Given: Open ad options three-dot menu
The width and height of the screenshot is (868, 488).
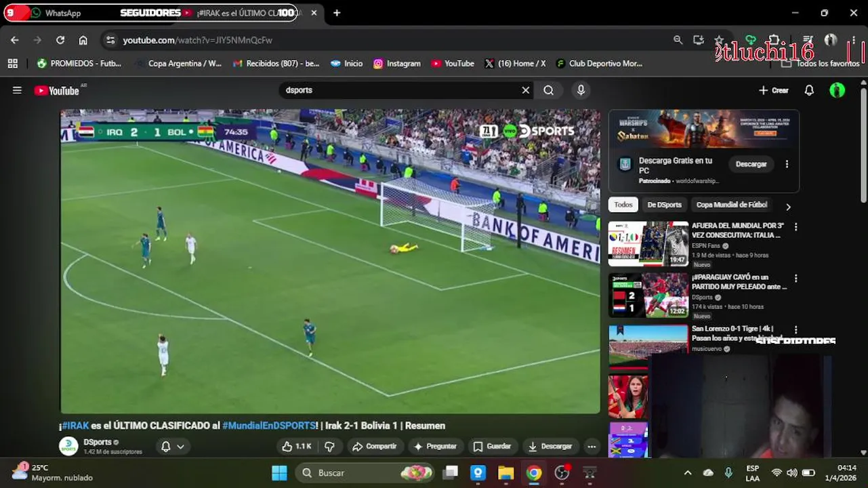Looking at the screenshot, I should pyautogui.click(x=787, y=164).
